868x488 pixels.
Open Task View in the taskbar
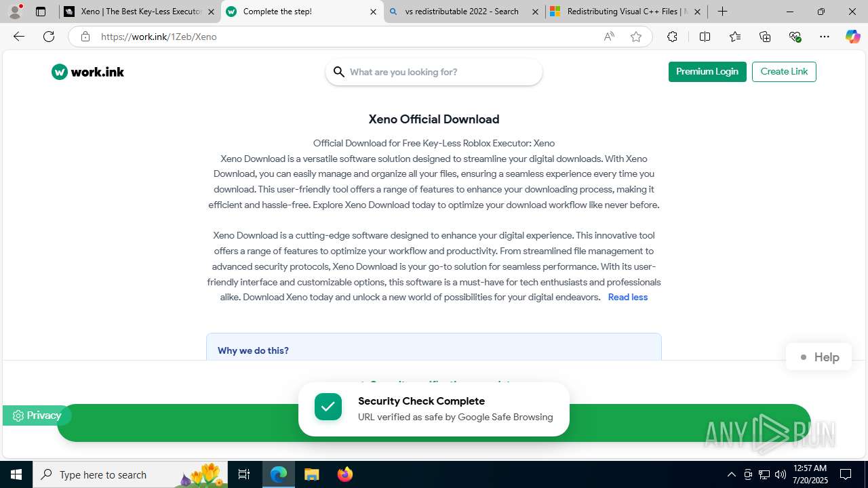[x=244, y=474]
